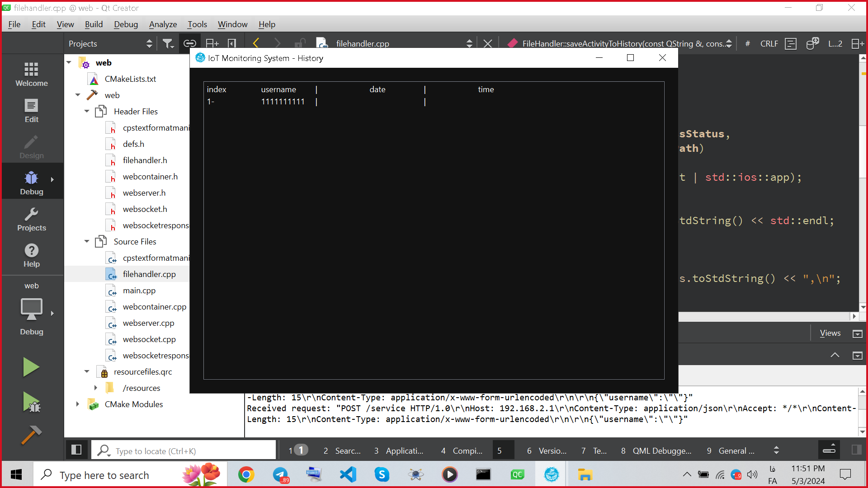Switch to Projects mode wrench icon

(x=31, y=219)
